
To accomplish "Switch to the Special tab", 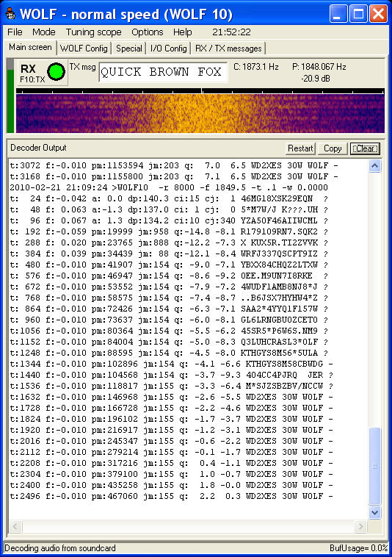I will (x=128, y=48).
